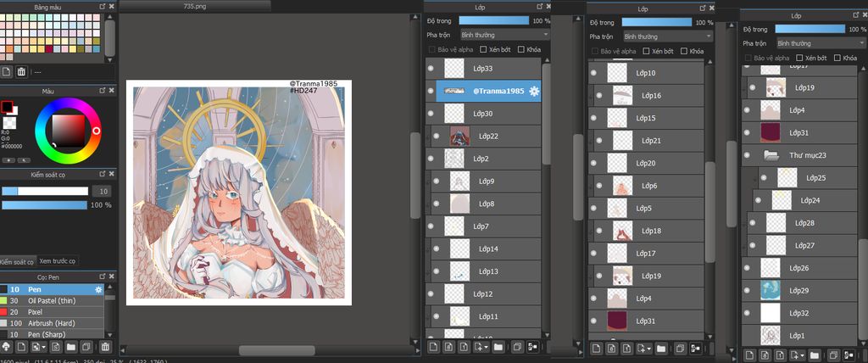This screenshot has width=868, height=363.
Task: Add 1-bit layer in panel containing Lớp29
Action: click(780, 355)
